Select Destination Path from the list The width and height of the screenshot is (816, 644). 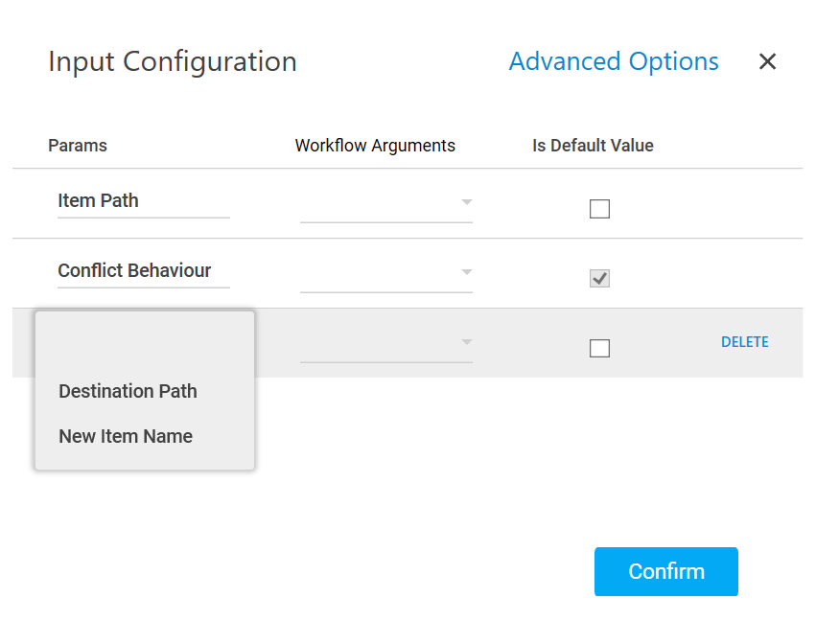pyautogui.click(x=128, y=391)
